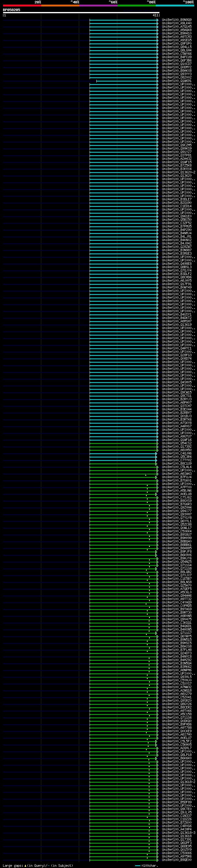The height and width of the screenshot is (868, 197).
Task: Select the UniRef100_B9H410 entry
Action: 177,33
